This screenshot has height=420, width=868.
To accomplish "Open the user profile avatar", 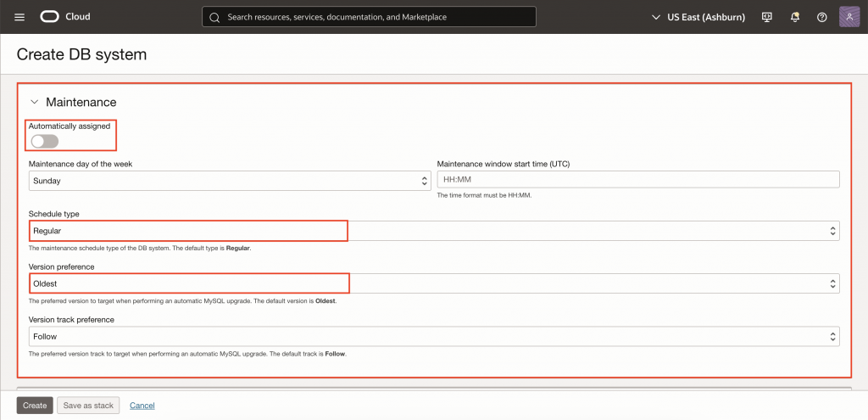I will [849, 17].
